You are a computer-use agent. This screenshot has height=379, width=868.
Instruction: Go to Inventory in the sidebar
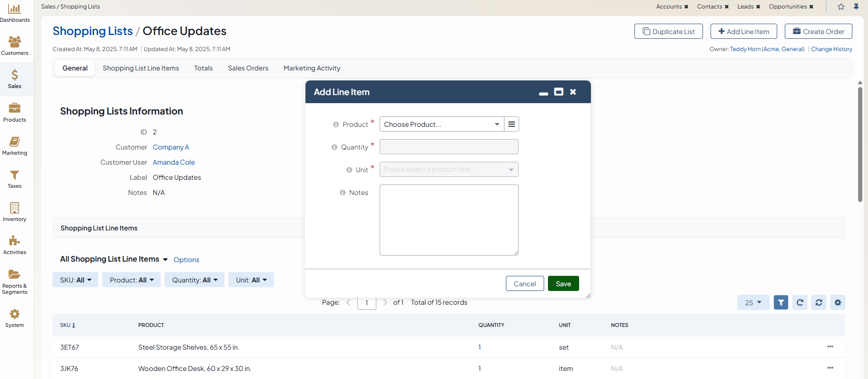15,212
